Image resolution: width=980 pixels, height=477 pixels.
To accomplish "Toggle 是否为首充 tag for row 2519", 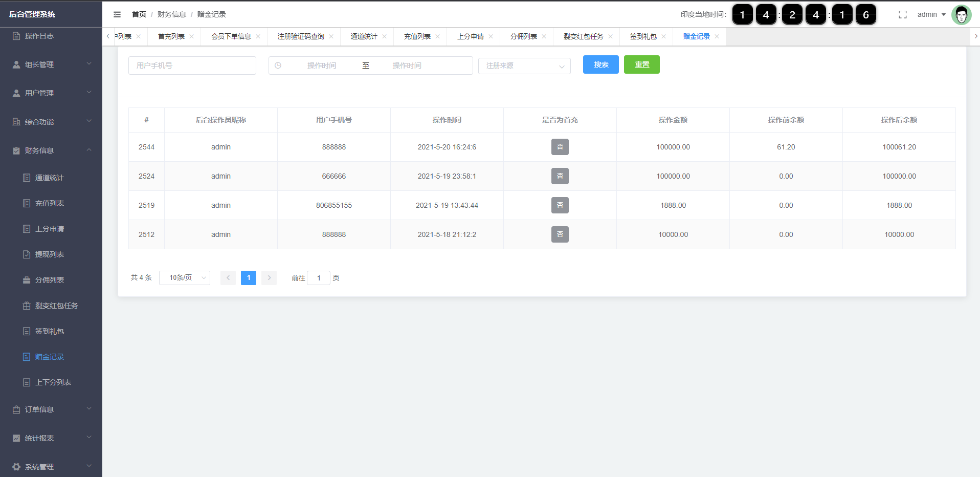I will 560,205.
